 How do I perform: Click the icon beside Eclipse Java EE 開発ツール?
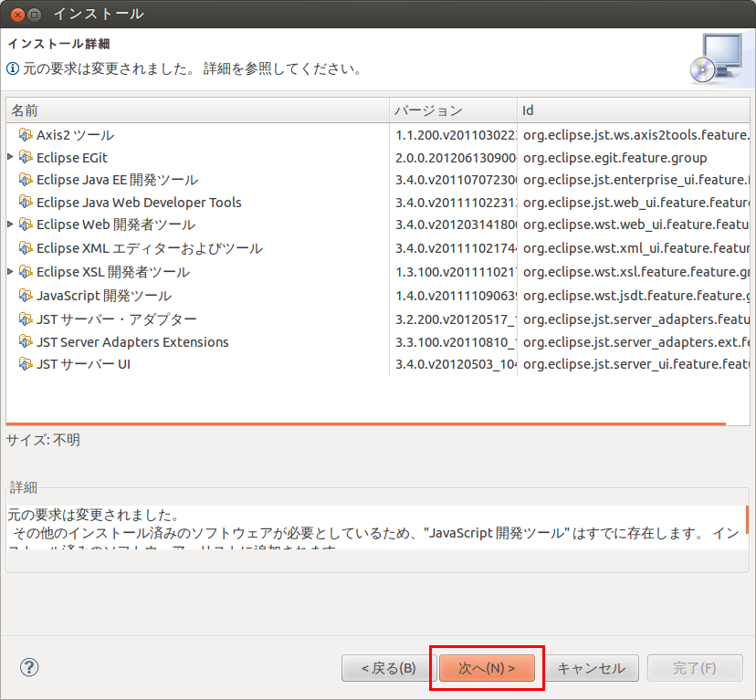point(26,180)
